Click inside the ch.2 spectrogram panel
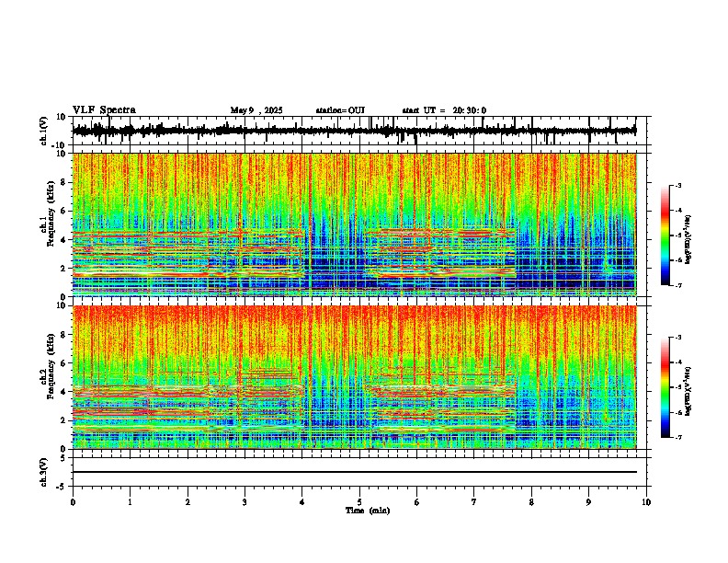Image resolution: width=728 pixels, height=563 pixels. coord(354,377)
